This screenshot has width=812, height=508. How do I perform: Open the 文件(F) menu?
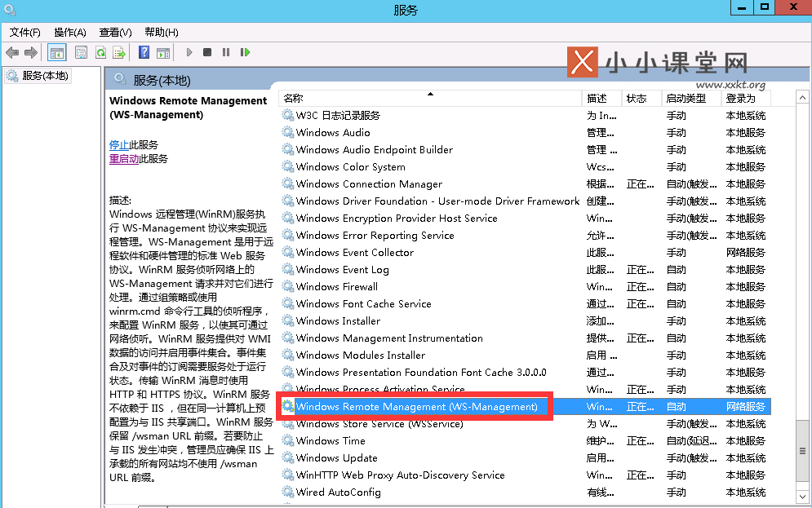pyautogui.click(x=24, y=32)
